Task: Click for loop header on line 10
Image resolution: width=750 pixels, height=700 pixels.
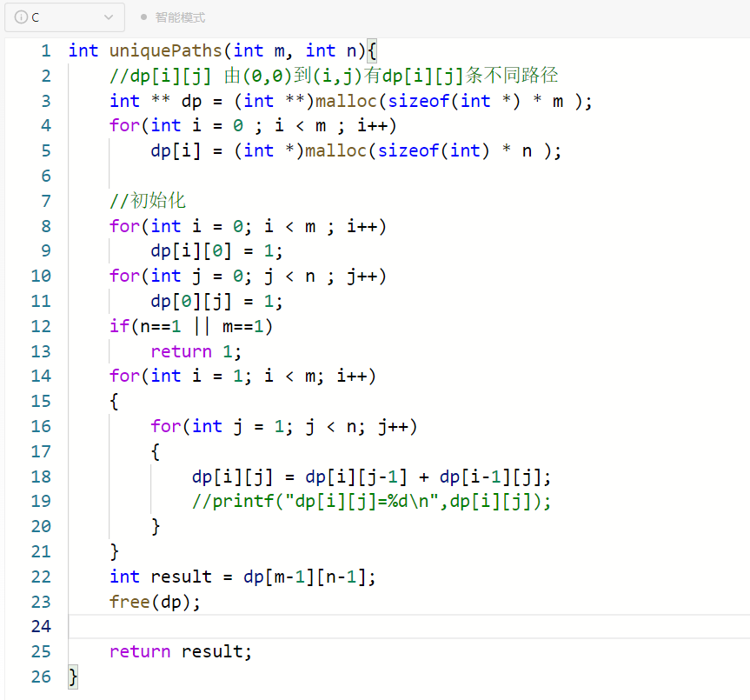Action: pos(248,276)
